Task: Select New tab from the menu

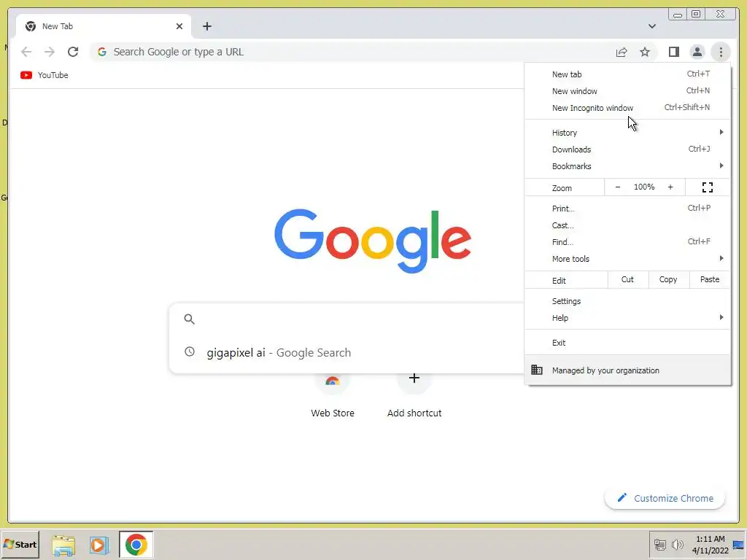Action: tap(628, 74)
